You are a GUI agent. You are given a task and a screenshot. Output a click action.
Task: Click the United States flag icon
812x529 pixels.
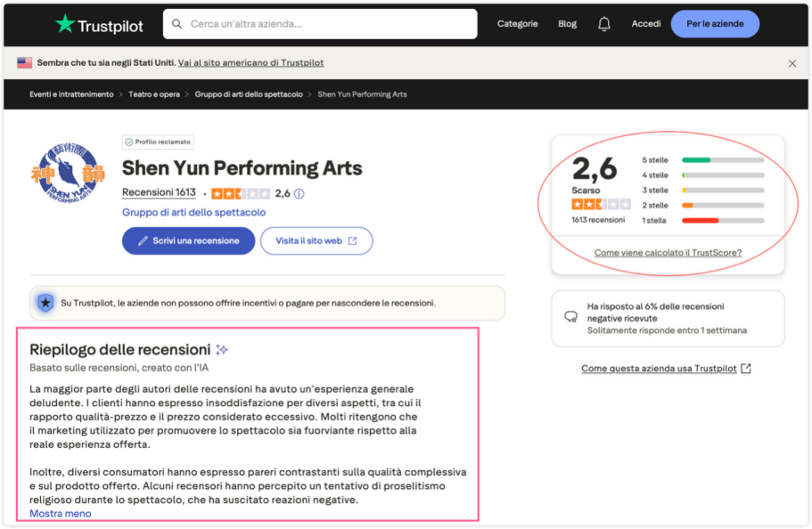click(x=24, y=63)
